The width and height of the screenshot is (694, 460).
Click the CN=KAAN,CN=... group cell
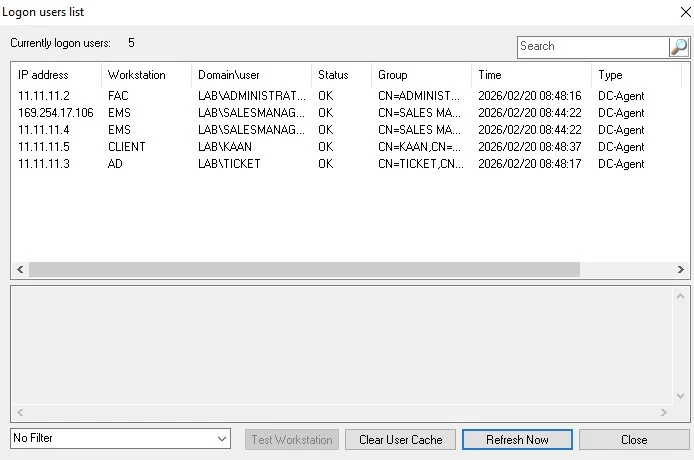click(x=419, y=147)
